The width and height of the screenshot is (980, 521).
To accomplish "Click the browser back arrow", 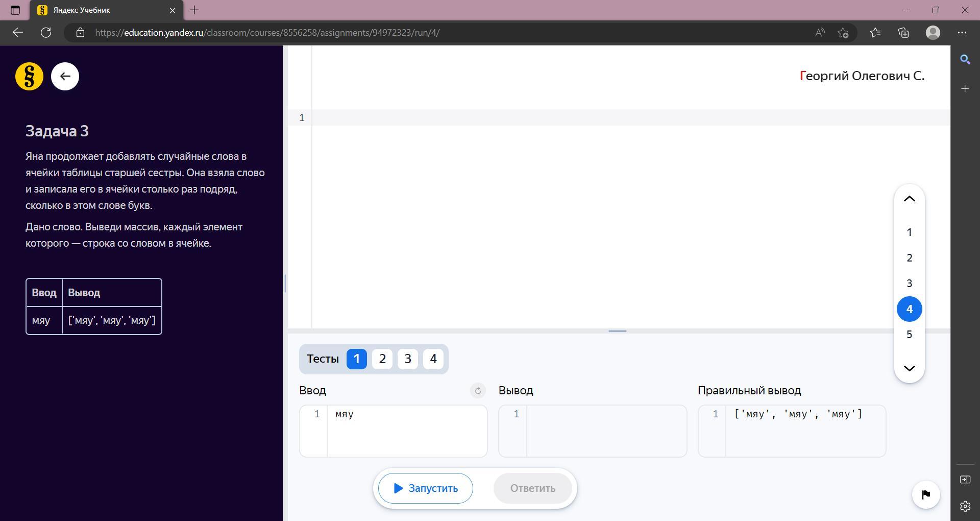I will point(18,33).
